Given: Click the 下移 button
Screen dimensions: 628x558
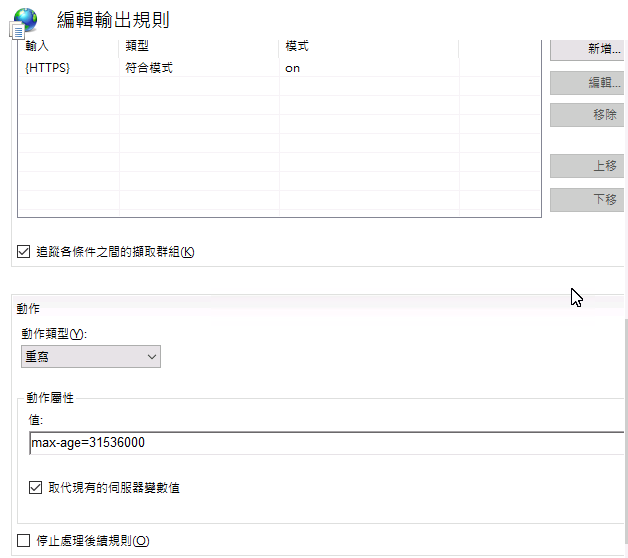Looking at the screenshot, I should tap(587, 199).
